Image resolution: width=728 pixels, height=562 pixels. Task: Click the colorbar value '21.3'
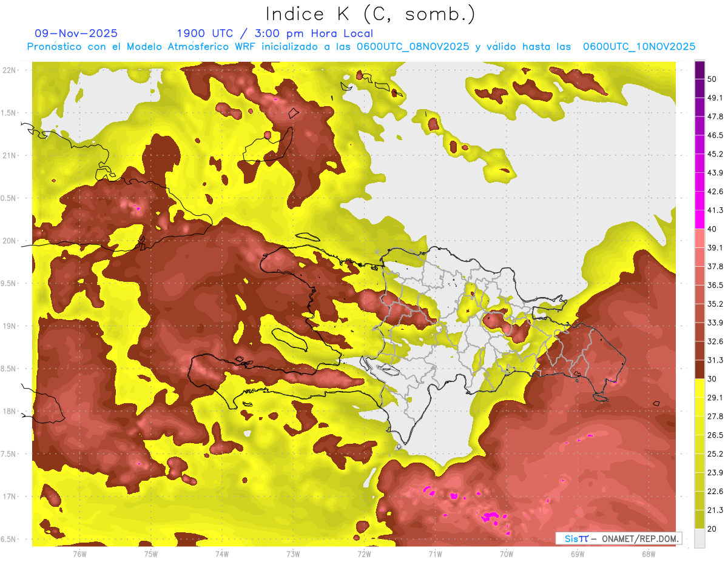coord(715,510)
